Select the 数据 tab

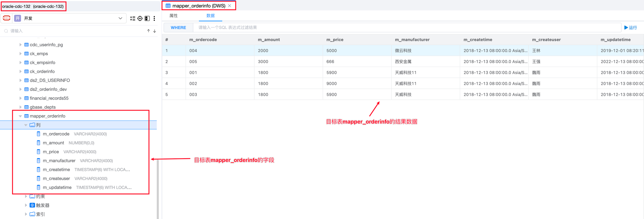(x=210, y=16)
